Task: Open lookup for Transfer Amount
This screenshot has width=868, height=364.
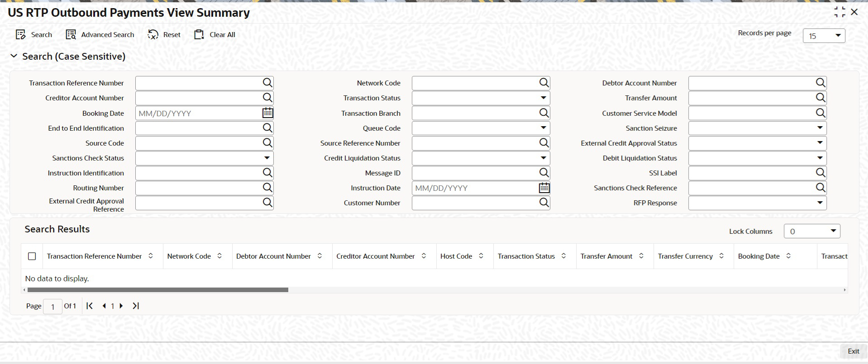Action: click(820, 98)
